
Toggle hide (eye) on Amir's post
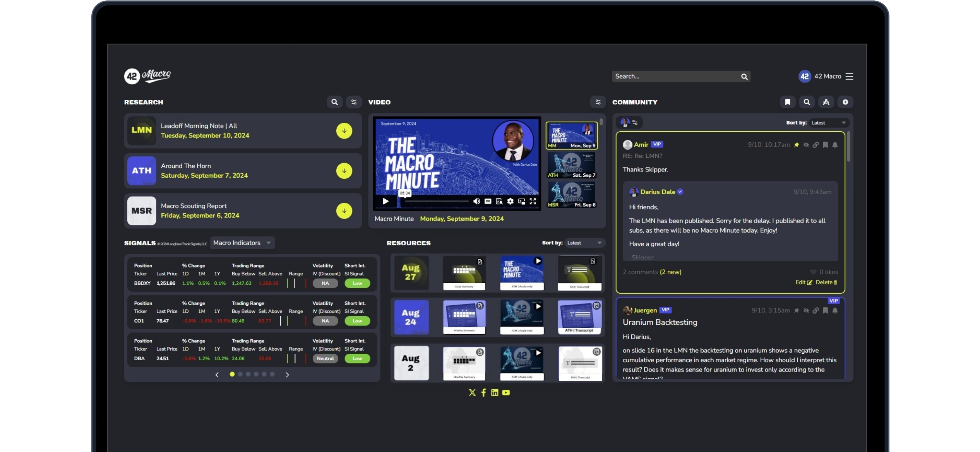pos(806,145)
